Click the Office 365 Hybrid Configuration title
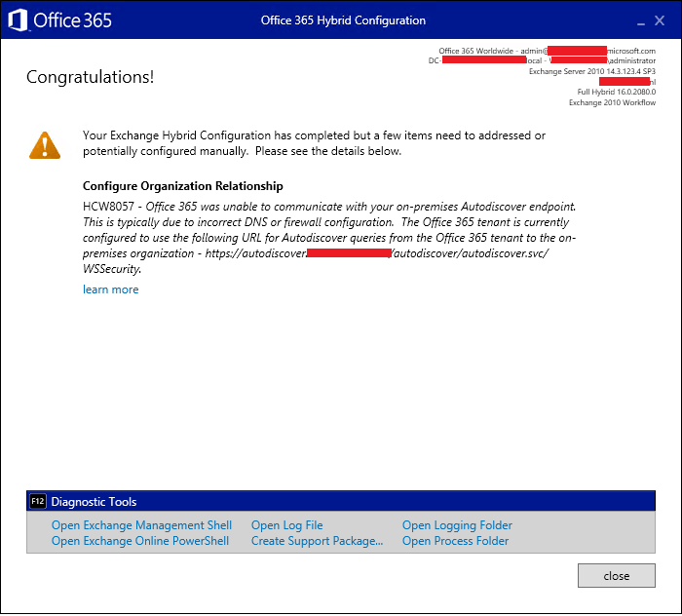The image size is (682, 616). click(x=343, y=20)
